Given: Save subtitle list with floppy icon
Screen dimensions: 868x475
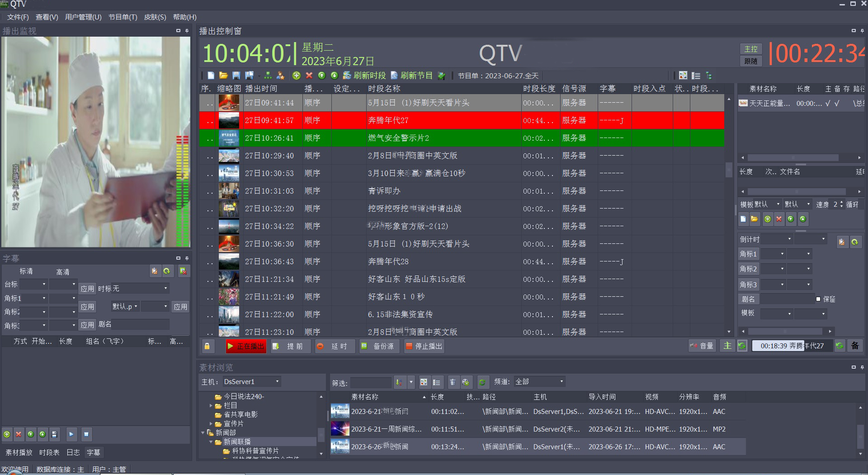Looking at the screenshot, I should pos(54,434).
